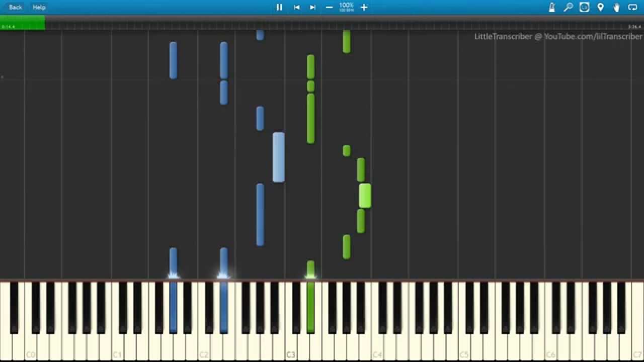Click the 100% speed indicator

(x=346, y=7)
